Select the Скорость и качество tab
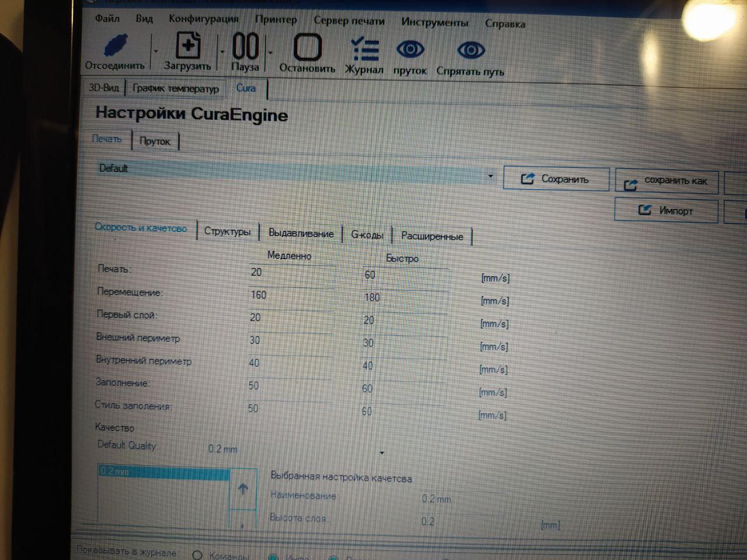This screenshot has width=747, height=560. (x=141, y=228)
